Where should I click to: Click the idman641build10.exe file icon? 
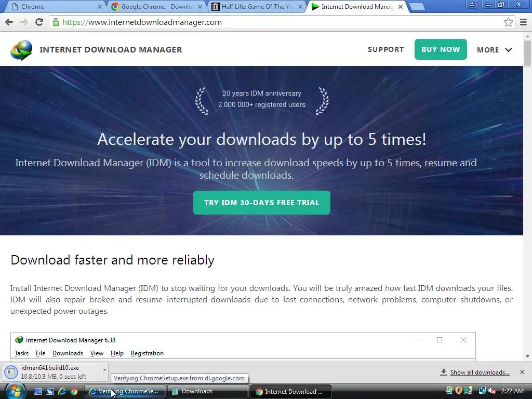(11, 372)
